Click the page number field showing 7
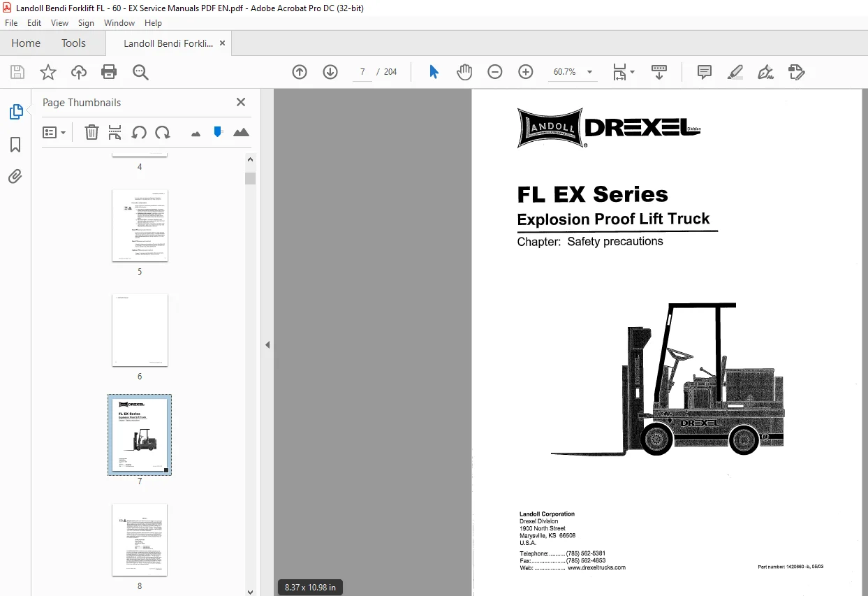Viewport: 868px width, 596px height. tap(362, 72)
